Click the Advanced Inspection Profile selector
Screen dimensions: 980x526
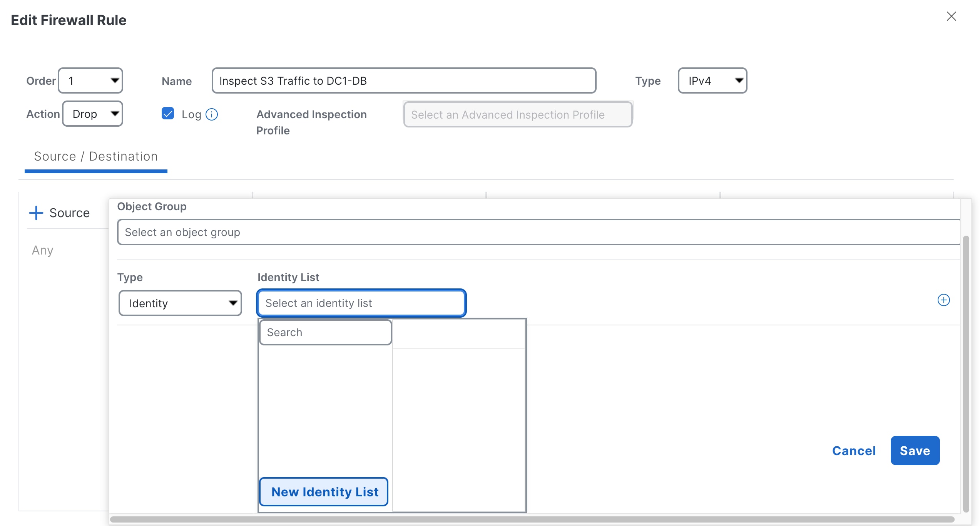[x=517, y=114]
